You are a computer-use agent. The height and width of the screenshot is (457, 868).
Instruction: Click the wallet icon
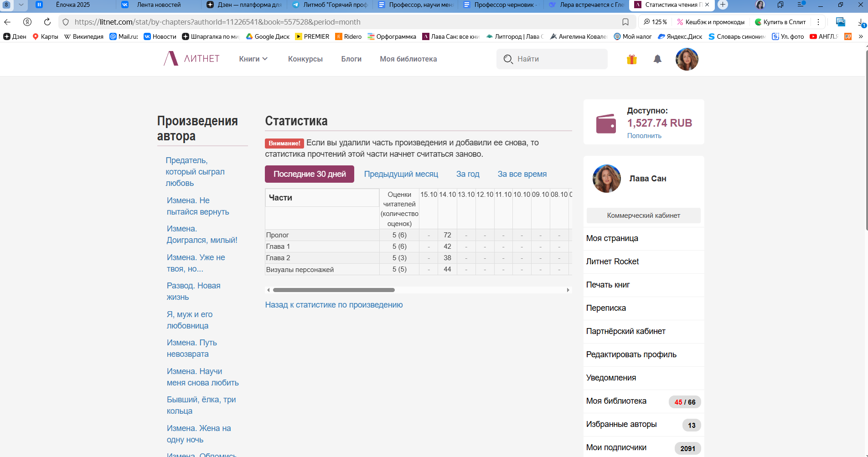pos(606,123)
